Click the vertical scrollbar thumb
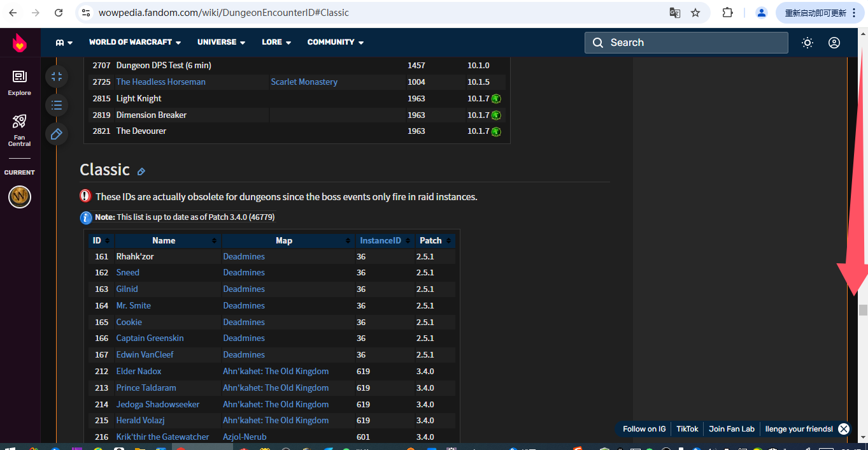Image resolution: width=868 pixels, height=450 pixels. pos(863,310)
